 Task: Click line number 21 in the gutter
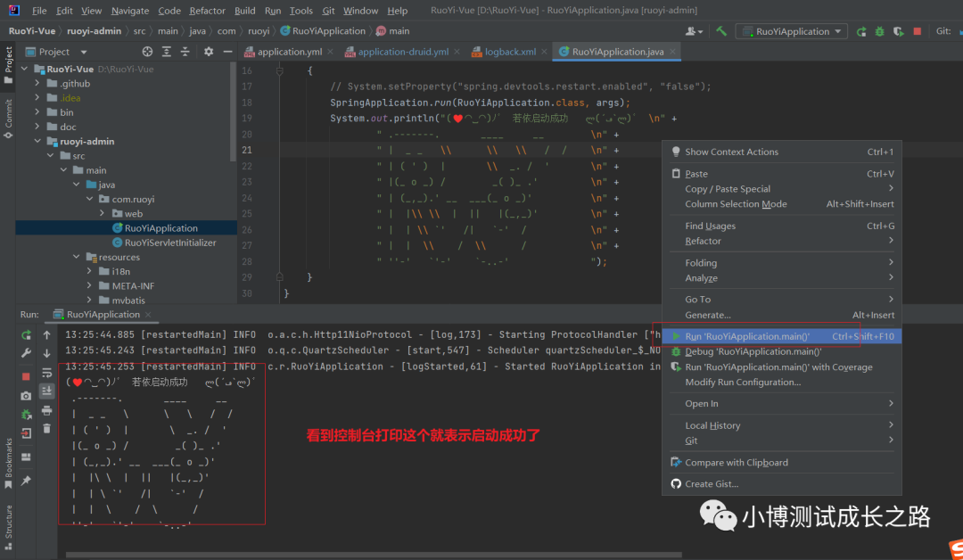coord(247,150)
